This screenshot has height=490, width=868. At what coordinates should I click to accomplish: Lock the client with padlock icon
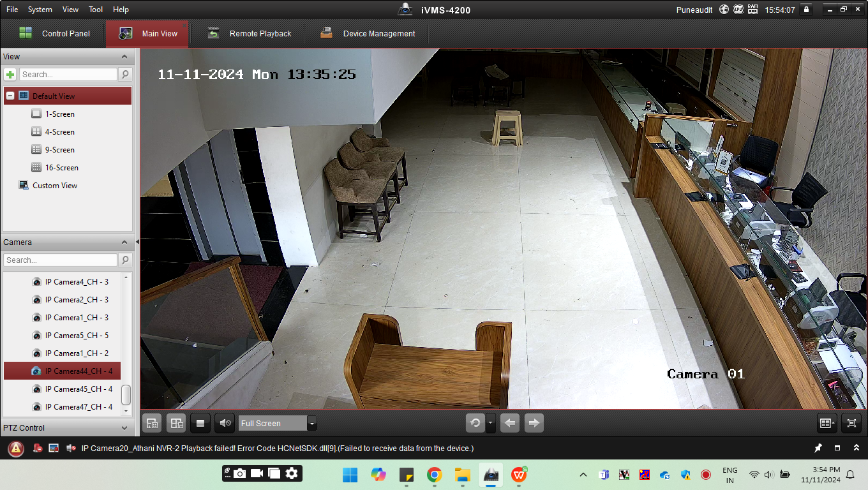807,10
